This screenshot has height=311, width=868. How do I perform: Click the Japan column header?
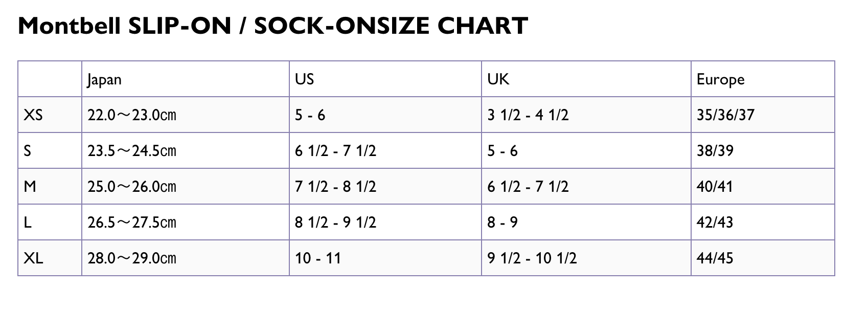[104, 79]
